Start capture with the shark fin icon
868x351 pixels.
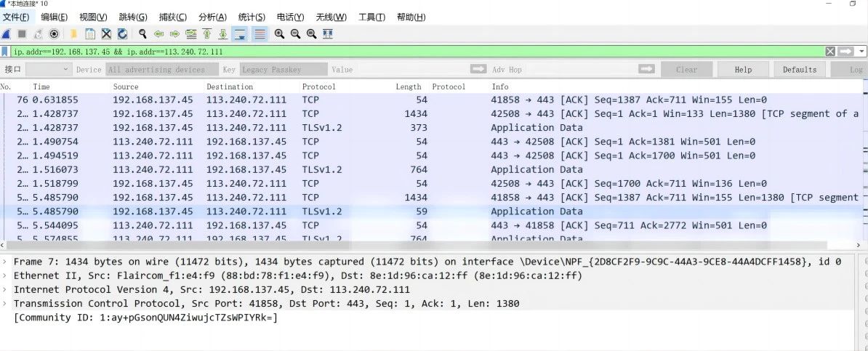6,33
